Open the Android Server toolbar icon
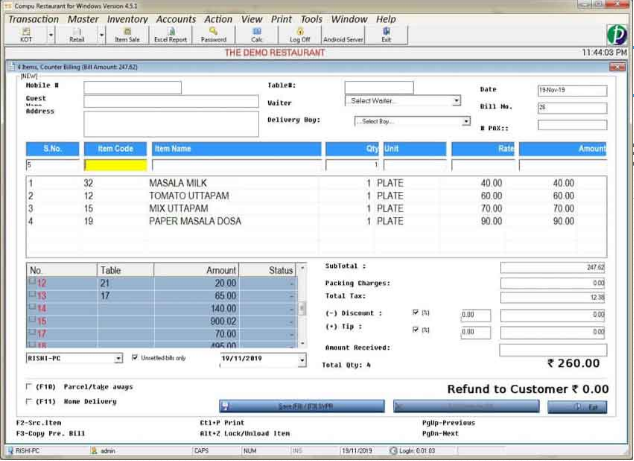 point(342,35)
